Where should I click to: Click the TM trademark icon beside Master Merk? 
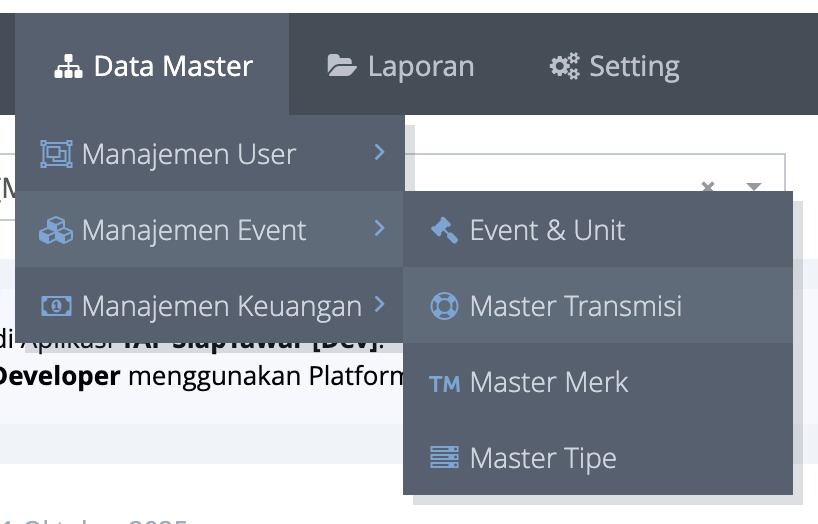444,383
